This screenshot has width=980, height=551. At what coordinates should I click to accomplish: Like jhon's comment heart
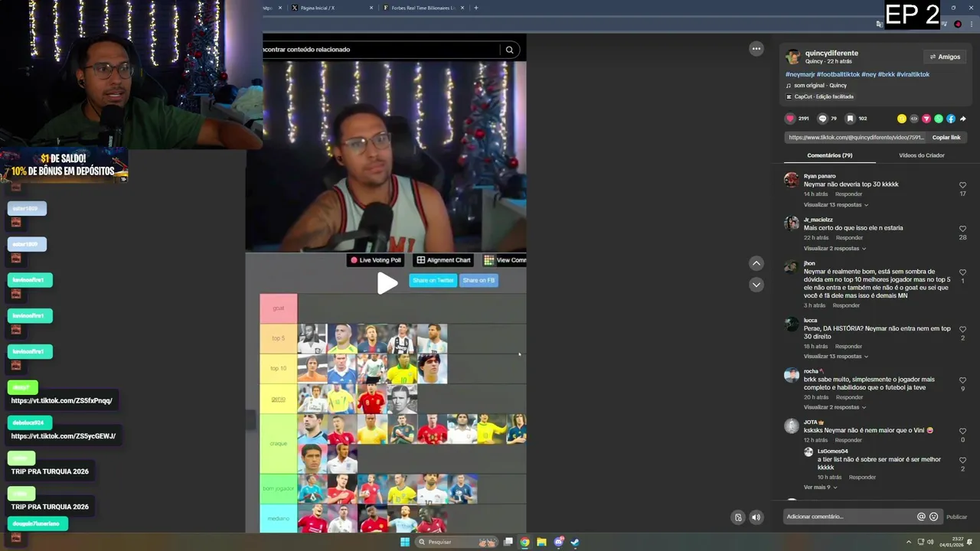point(962,272)
